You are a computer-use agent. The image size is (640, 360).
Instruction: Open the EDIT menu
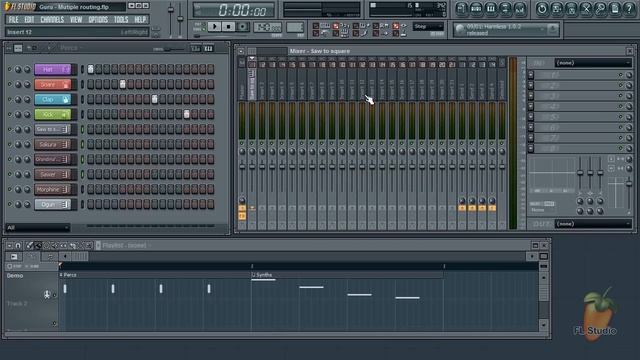[x=29, y=20]
